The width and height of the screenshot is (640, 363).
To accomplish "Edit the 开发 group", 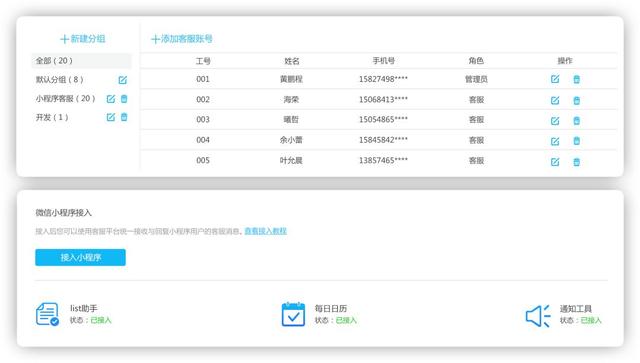I will click(111, 117).
